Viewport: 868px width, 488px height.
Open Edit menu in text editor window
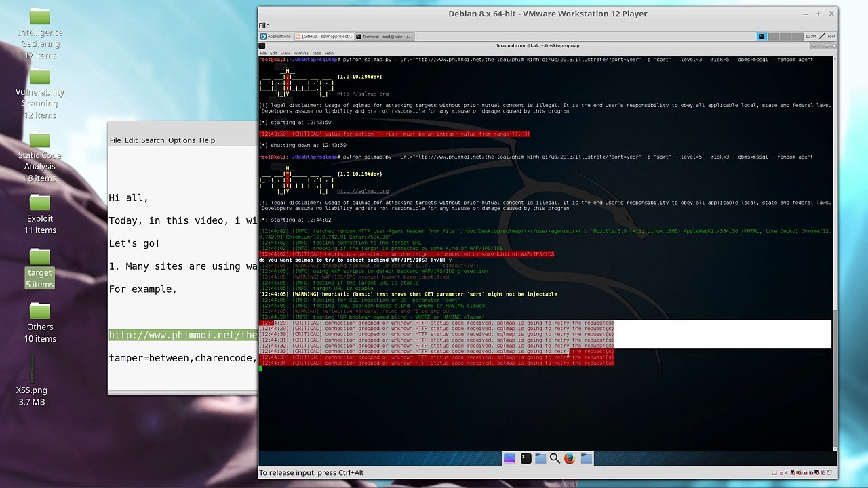tap(131, 140)
